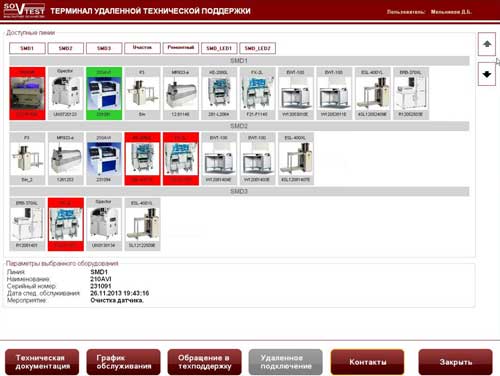Select the red KE-2080L machine in SMD2 row
Screen dimensions: 500x376
pos(142,159)
